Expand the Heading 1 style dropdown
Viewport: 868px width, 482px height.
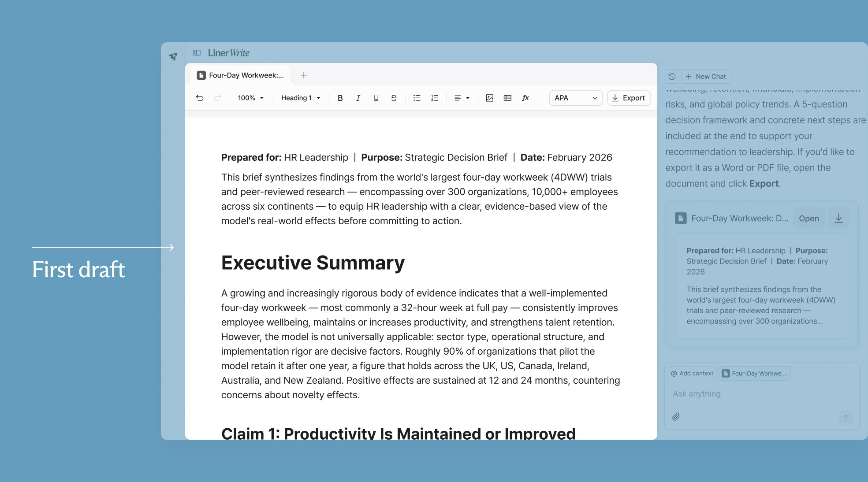tap(301, 98)
